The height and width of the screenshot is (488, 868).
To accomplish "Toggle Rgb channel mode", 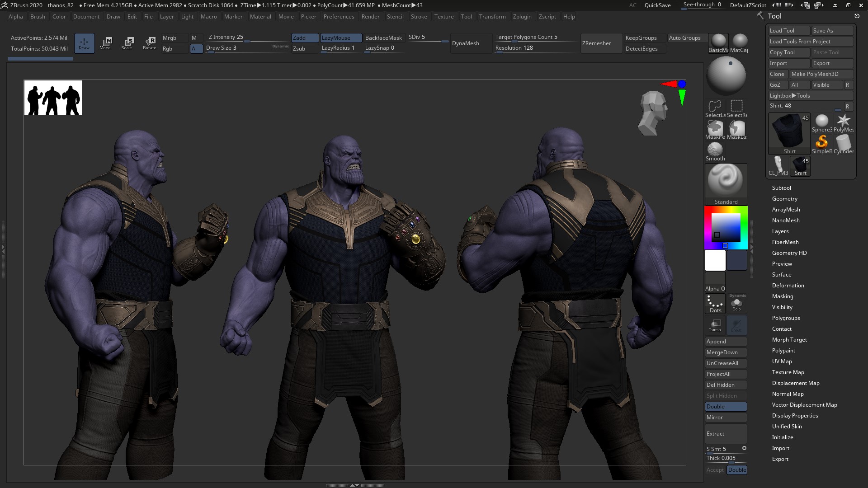I will point(175,49).
